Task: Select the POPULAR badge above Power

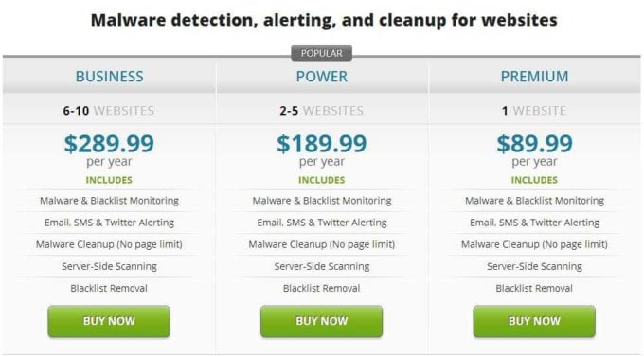Action: pos(322,53)
